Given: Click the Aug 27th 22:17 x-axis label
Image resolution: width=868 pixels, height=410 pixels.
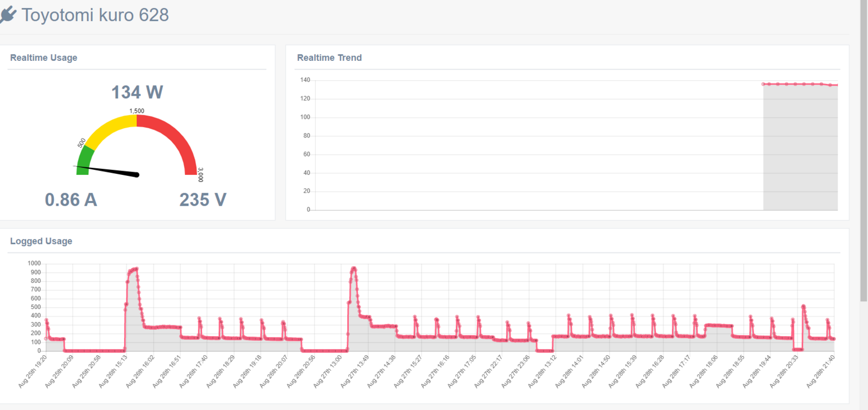Looking at the screenshot, I should click(x=488, y=371).
